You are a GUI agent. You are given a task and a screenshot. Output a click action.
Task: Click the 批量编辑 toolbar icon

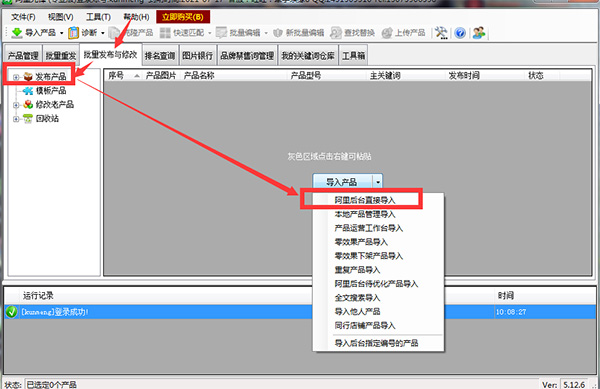[221, 33]
